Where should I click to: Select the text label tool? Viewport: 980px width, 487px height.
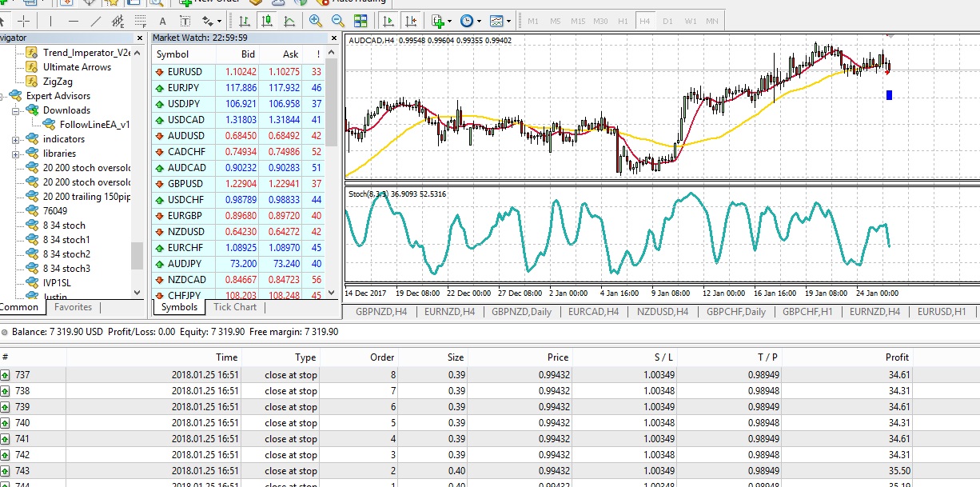[162, 22]
